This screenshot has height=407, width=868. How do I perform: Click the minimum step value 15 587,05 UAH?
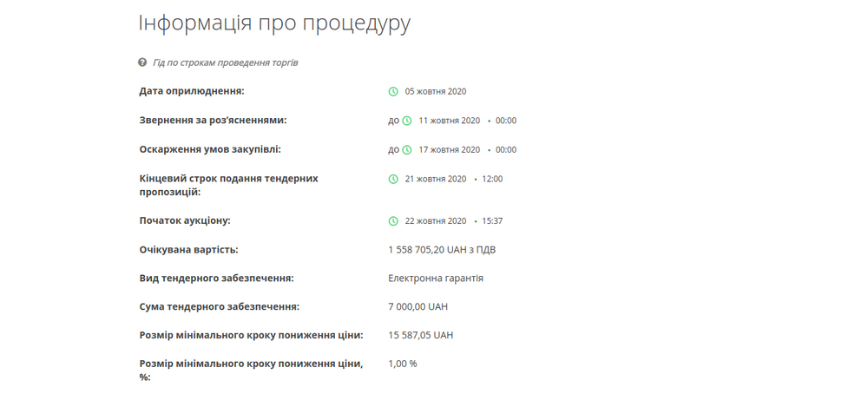[x=420, y=335]
